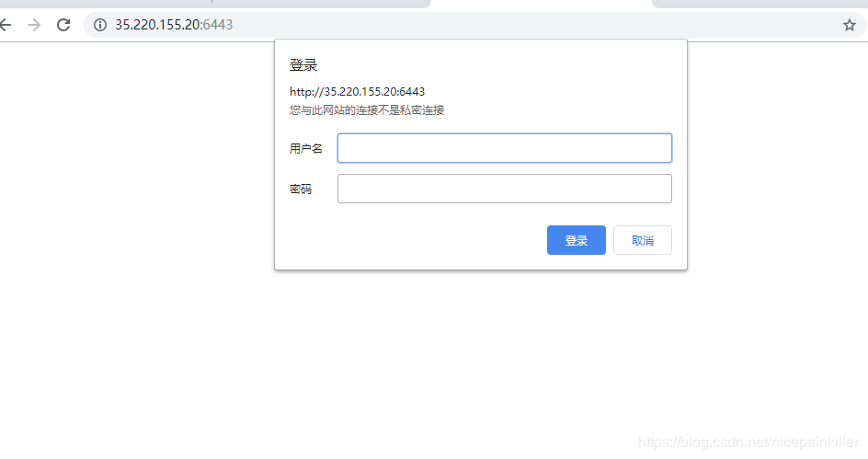868x459 pixels.
Task: Focus the 密码 password field
Action: coord(504,189)
